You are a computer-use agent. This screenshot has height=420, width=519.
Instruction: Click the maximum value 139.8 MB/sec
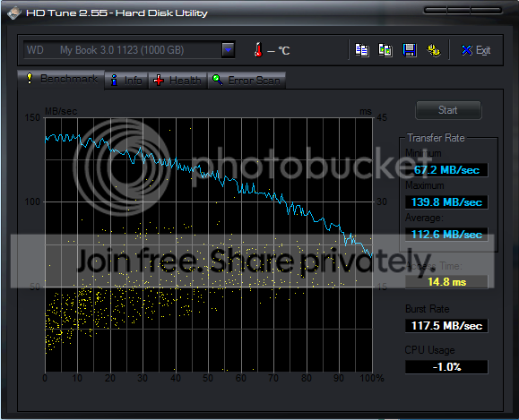tap(446, 202)
